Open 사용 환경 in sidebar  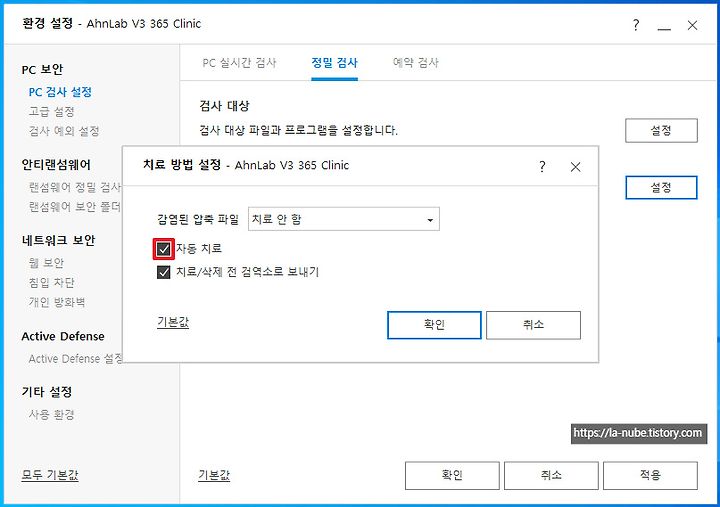click(51, 415)
